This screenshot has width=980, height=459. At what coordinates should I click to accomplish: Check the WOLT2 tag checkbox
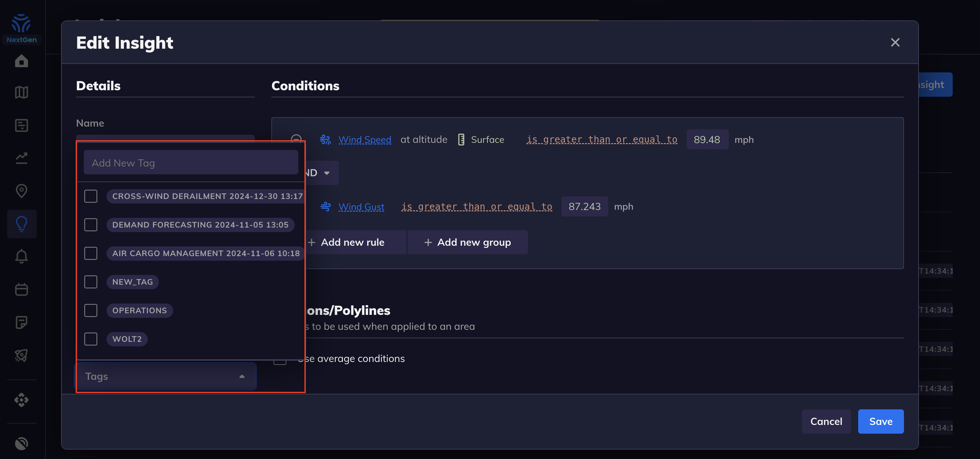click(91, 339)
